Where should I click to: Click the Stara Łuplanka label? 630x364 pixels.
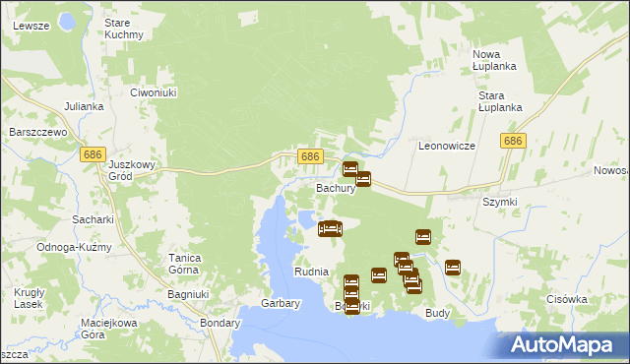click(x=500, y=101)
